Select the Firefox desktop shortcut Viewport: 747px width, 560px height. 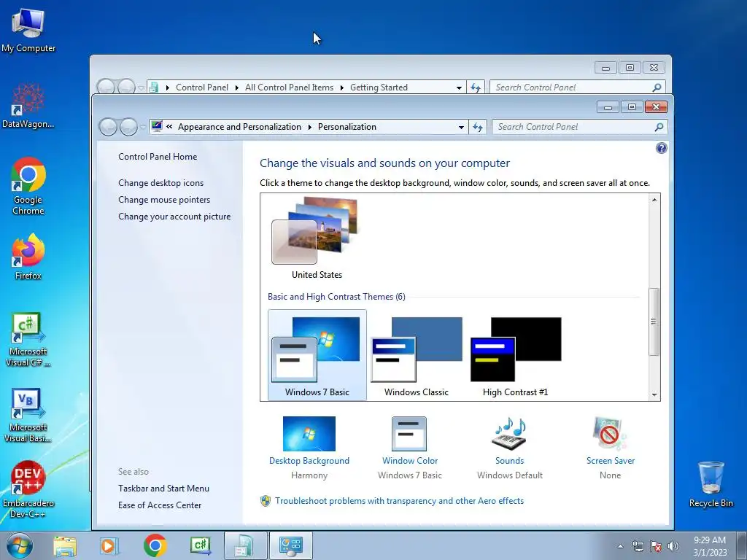(28, 256)
